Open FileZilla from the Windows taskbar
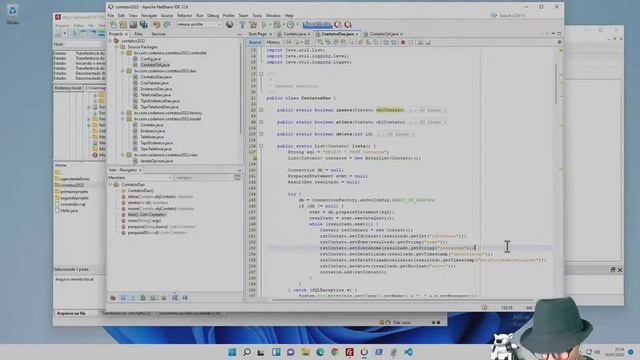The width and height of the screenshot is (640, 360). pyautogui.click(x=349, y=352)
